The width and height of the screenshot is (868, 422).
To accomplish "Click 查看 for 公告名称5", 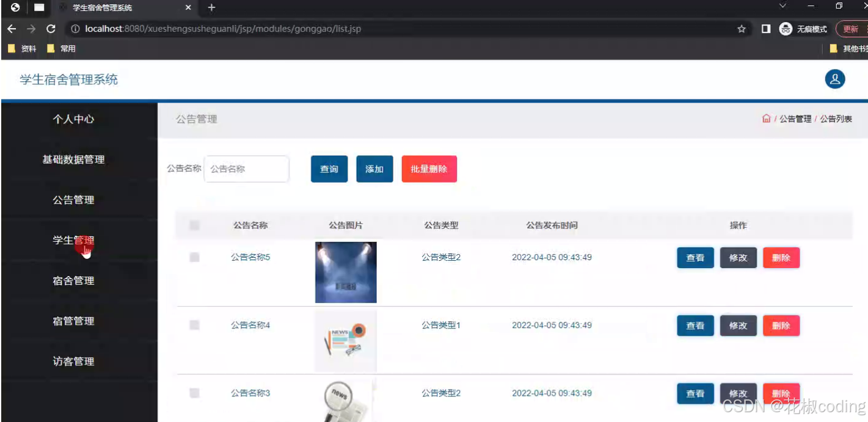I will (695, 258).
